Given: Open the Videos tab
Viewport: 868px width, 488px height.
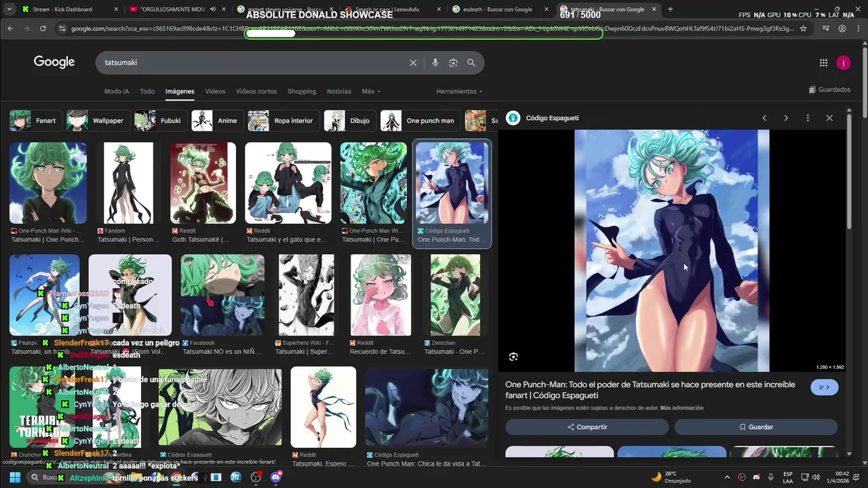Looking at the screenshot, I should (215, 91).
